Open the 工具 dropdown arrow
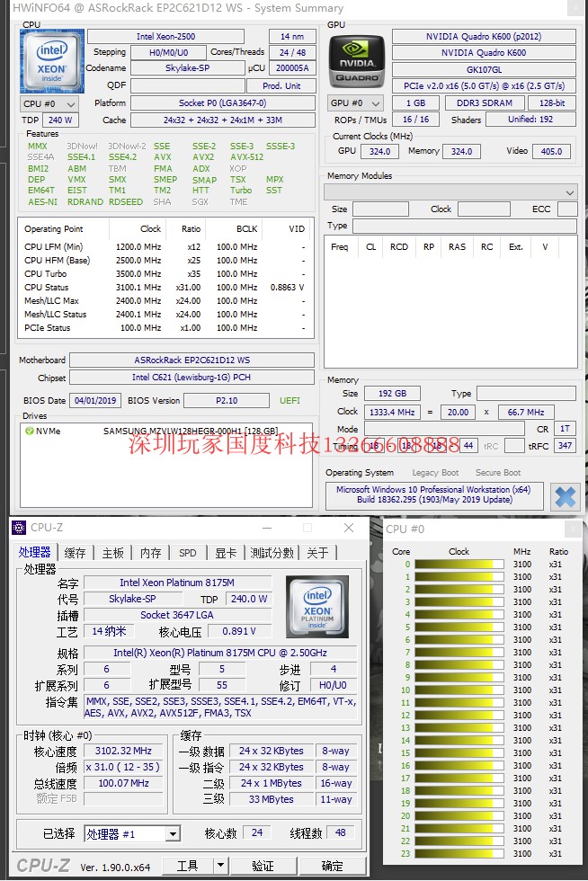Image resolution: width=588 pixels, height=881 pixels. pos(221,865)
